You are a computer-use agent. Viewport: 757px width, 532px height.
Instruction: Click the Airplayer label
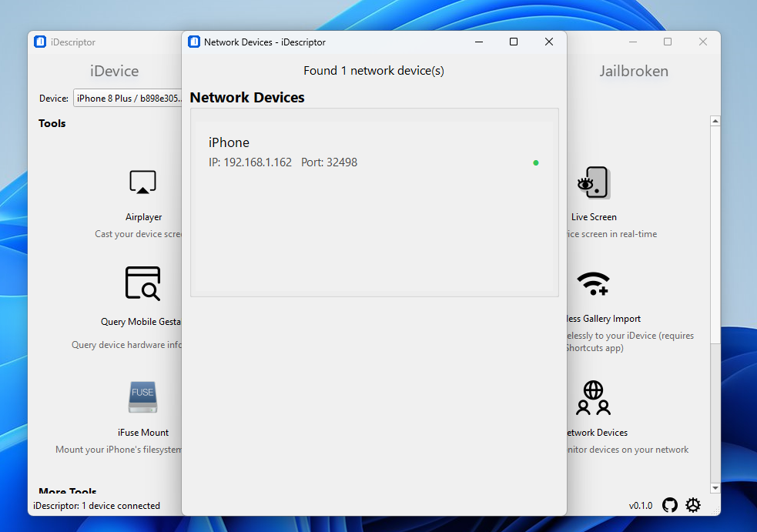pyautogui.click(x=143, y=217)
